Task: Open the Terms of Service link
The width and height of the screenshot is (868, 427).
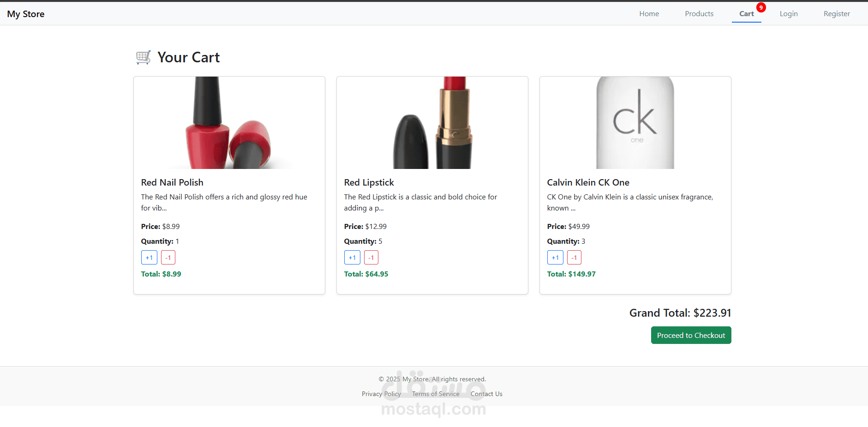Action: tap(436, 394)
